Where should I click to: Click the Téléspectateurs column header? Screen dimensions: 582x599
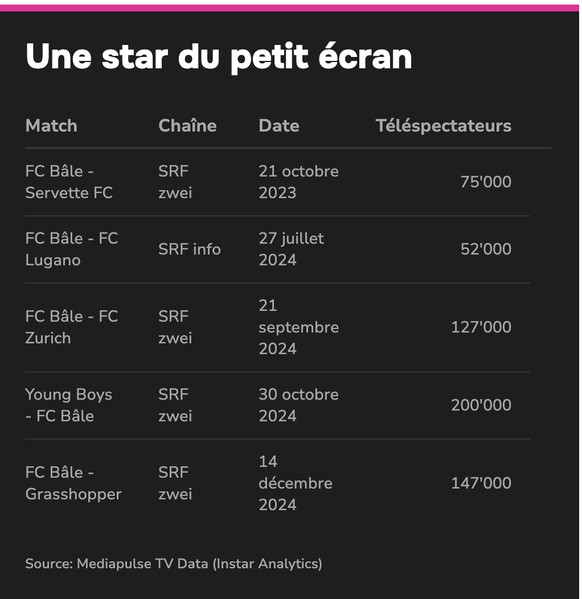[x=443, y=126]
